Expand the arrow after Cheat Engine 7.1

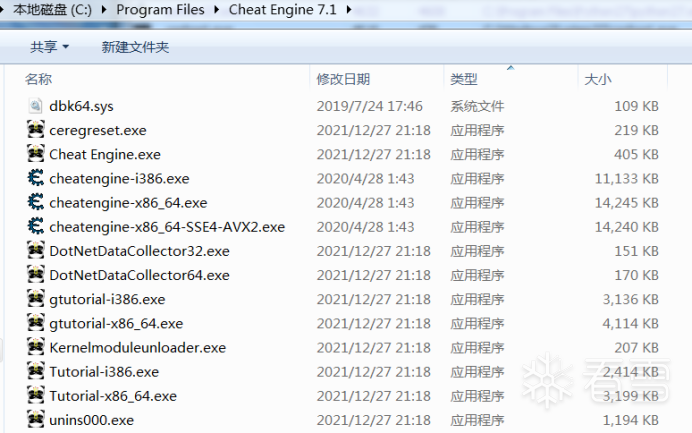[349, 9]
